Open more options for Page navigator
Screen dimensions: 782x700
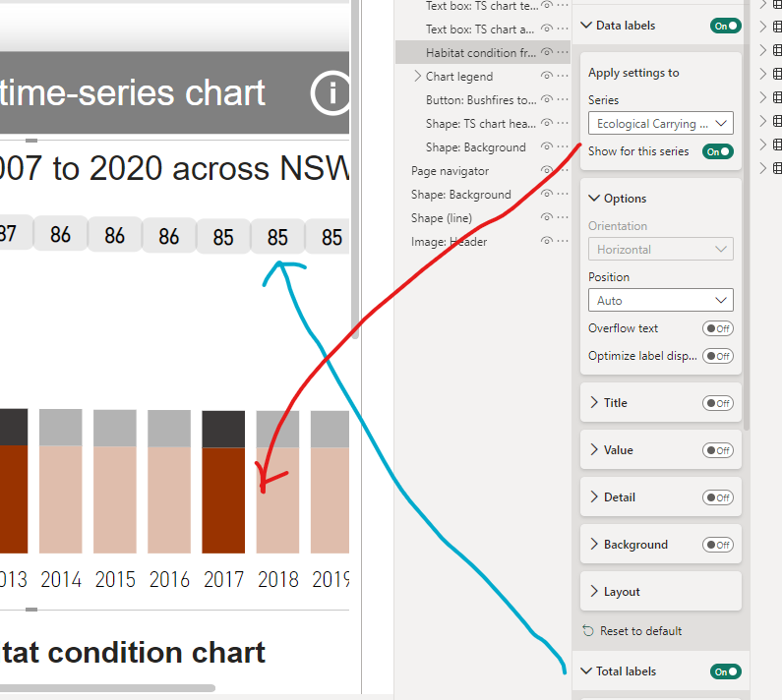tap(563, 170)
